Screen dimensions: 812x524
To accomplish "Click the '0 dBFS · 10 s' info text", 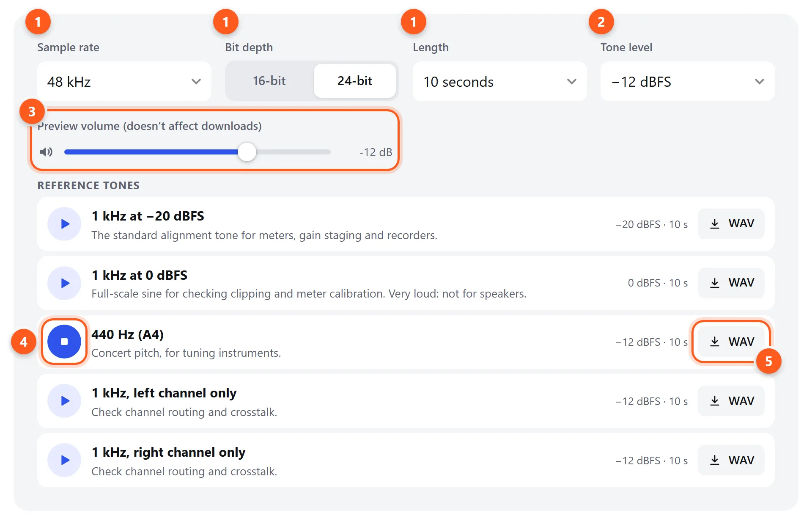I will coord(658,283).
